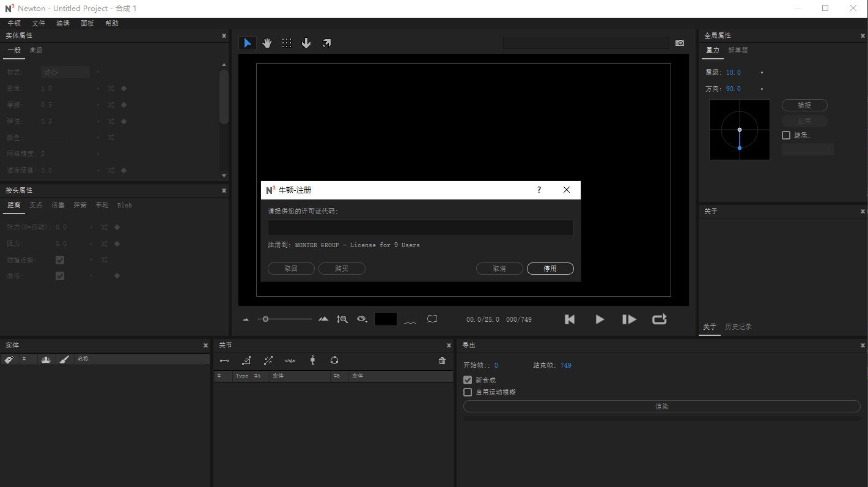This screenshot has height=487, width=868.
Task: Click the 渲染 render button
Action: pos(662,406)
